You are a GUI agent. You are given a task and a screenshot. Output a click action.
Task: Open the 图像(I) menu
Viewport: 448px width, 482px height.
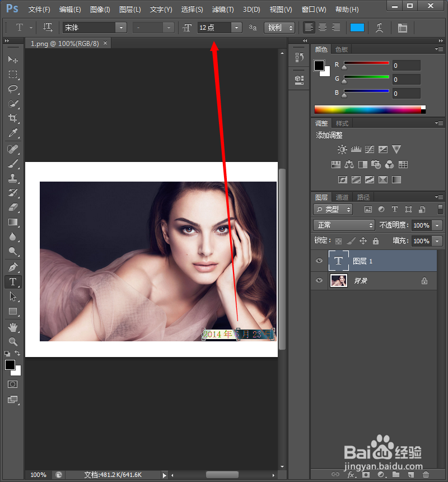tap(100, 10)
